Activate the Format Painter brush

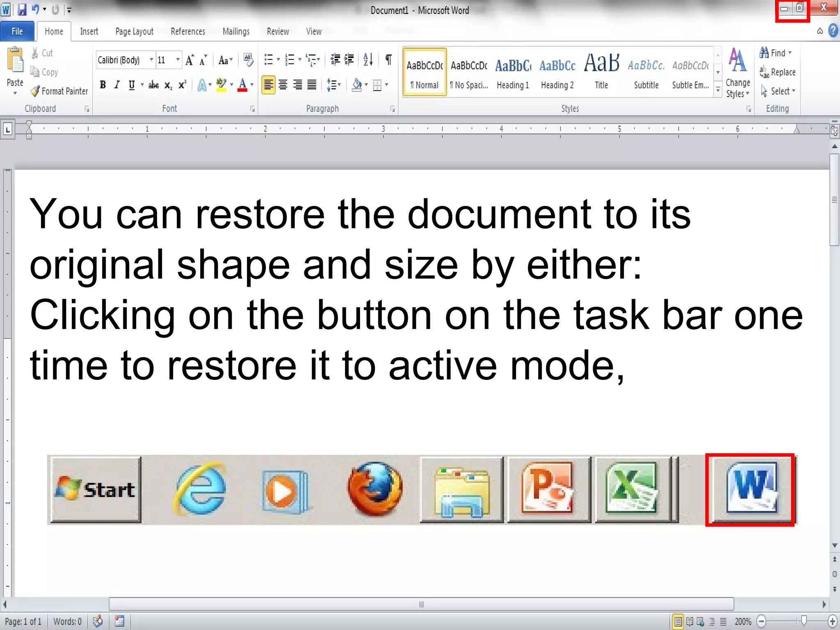59,91
